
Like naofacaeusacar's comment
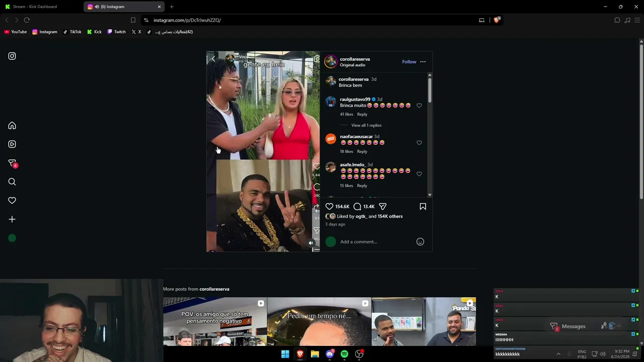(419, 143)
